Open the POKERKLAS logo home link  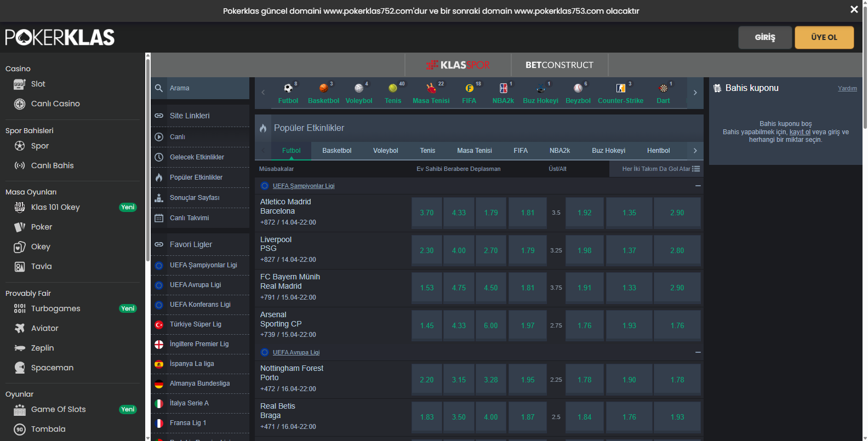coord(60,37)
